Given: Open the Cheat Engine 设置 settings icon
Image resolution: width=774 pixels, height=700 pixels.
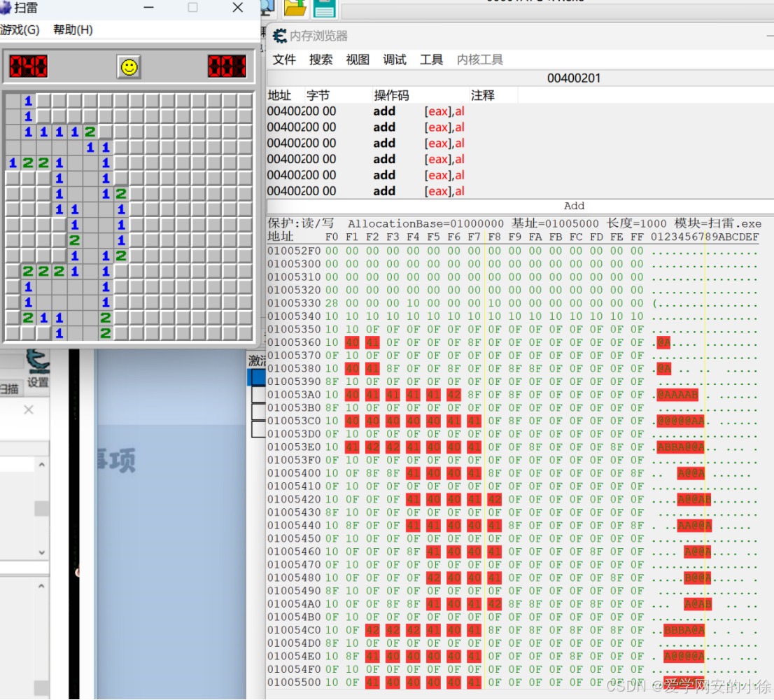Looking at the screenshot, I should (38, 368).
